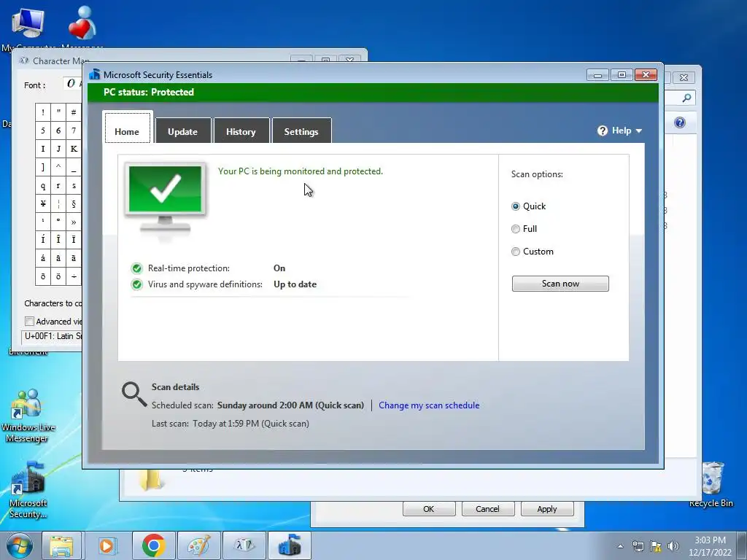Screen dimensions: 747x560
Task: Click 'Sunday around 2:00 AM (Quick scan)' text
Action: [290, 405]
